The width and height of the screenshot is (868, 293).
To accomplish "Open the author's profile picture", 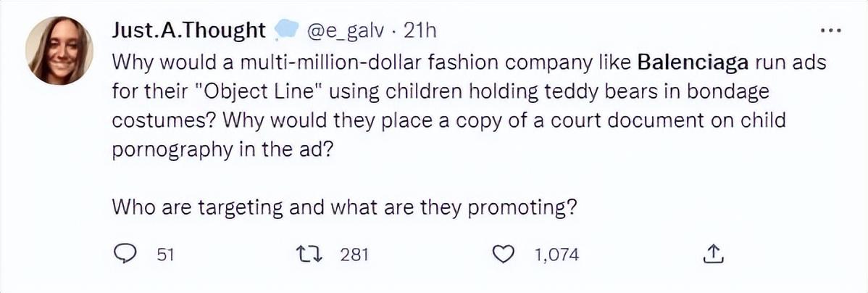I will 59,50.
